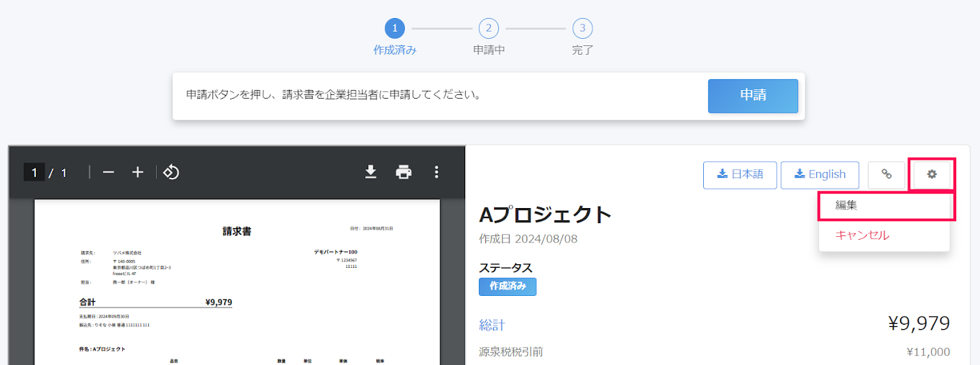
Task: Download the invoice in English
Action: 820,174
